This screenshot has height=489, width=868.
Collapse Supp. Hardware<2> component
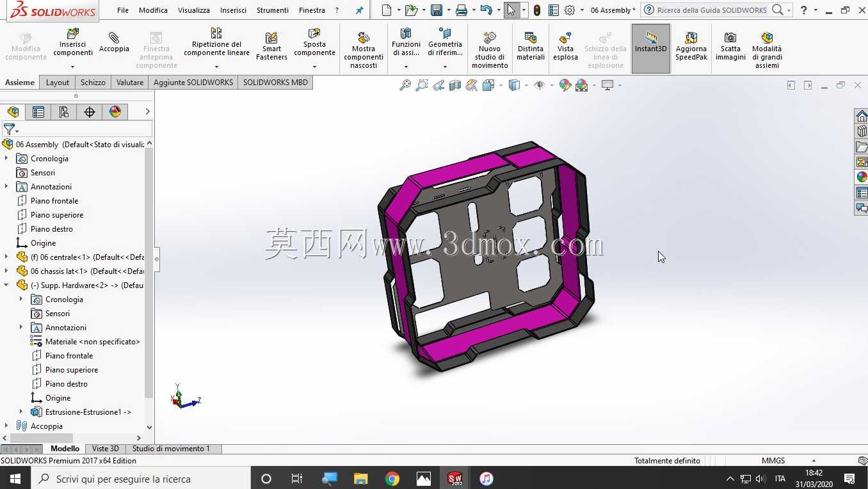click(x=6, y=285)
